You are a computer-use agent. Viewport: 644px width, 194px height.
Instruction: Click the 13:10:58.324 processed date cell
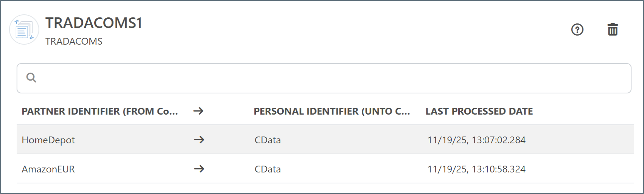click(476, 169)
